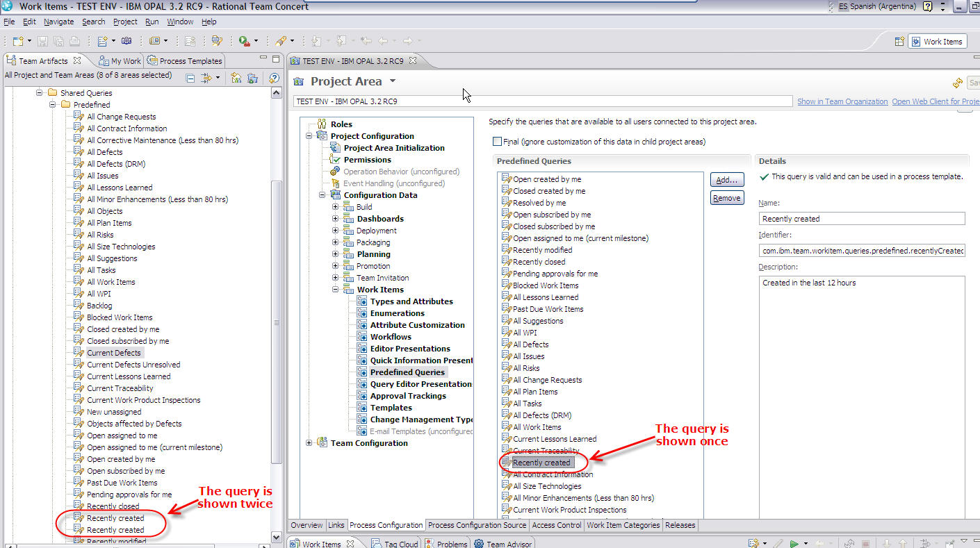Click Collapse All in Team Artifacts view

pyautogui.click(x=190, y=78)
